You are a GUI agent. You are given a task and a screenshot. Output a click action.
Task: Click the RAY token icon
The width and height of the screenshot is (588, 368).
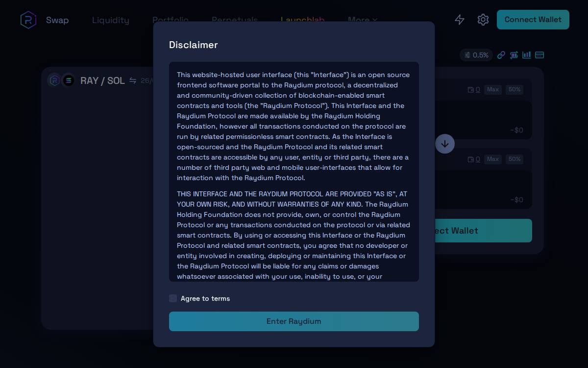[54, 80]
